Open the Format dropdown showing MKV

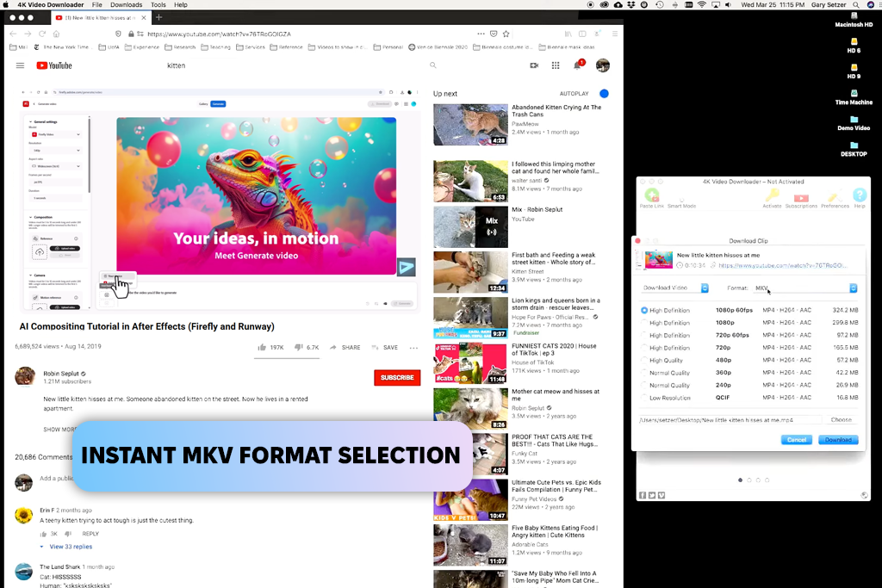805,288
